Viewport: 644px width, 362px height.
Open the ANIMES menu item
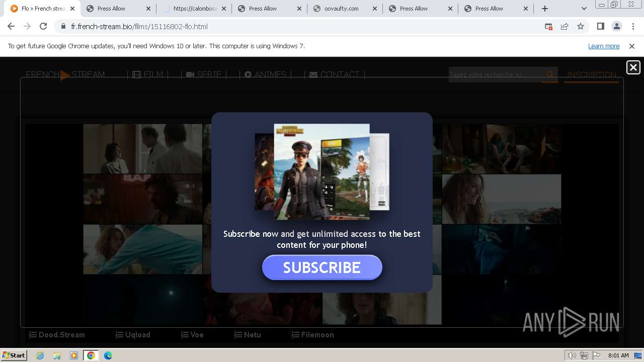(265, 74)
